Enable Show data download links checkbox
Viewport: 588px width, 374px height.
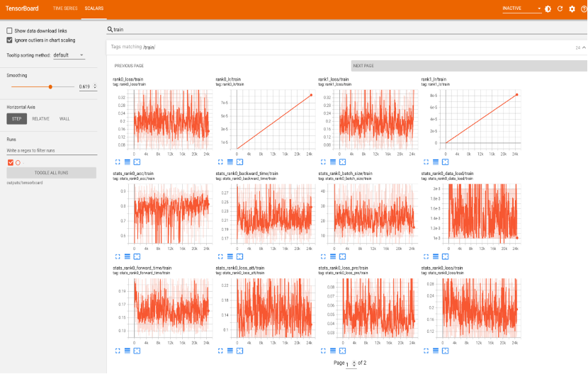[x=9, y=30]
